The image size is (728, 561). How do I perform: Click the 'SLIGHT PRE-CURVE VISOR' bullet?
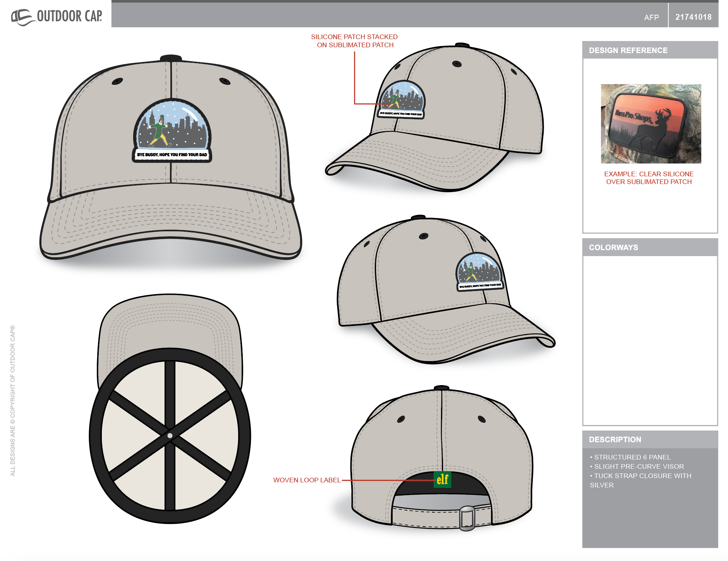(637, 466)
